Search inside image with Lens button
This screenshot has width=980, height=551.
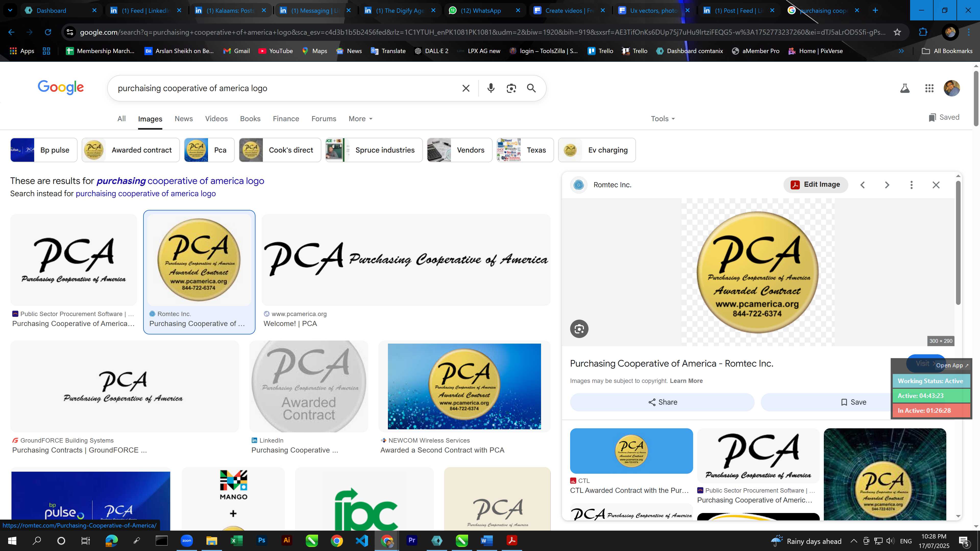pos(579,329)
